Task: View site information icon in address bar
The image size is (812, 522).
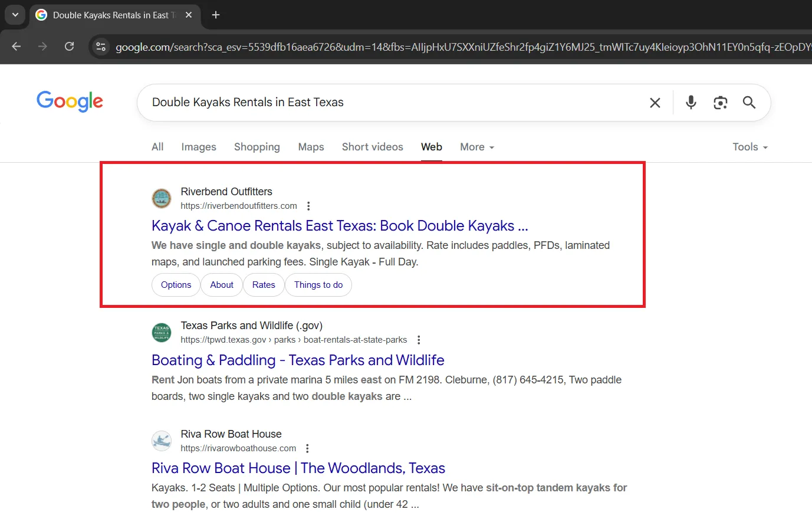Action: pyautogui.click(x=101, y=47)
